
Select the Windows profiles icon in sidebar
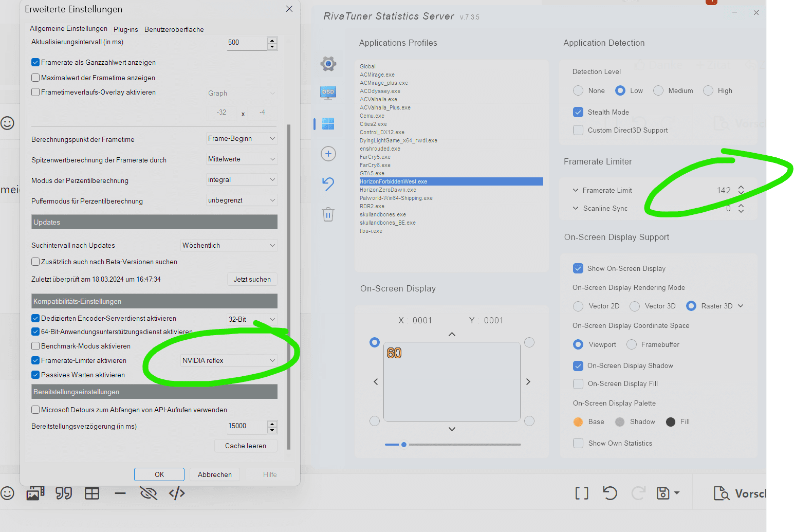(x=328, y=123)
